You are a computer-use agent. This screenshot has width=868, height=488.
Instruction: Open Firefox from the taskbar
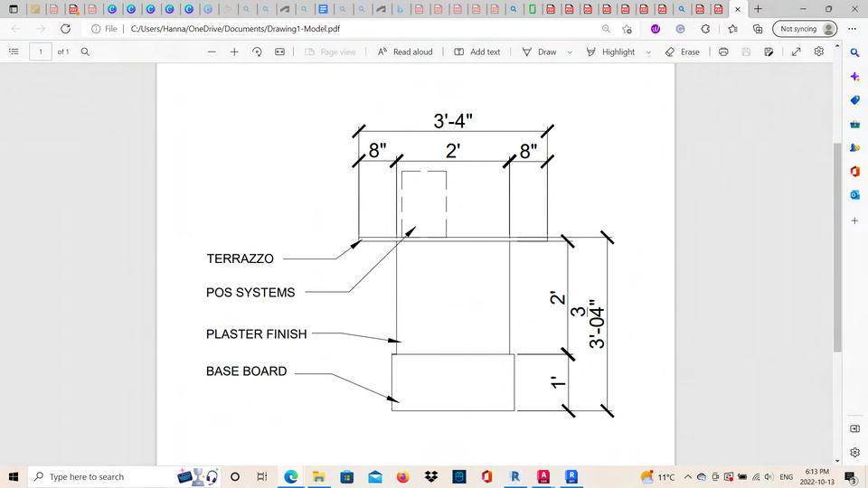[x=403, y=476]
